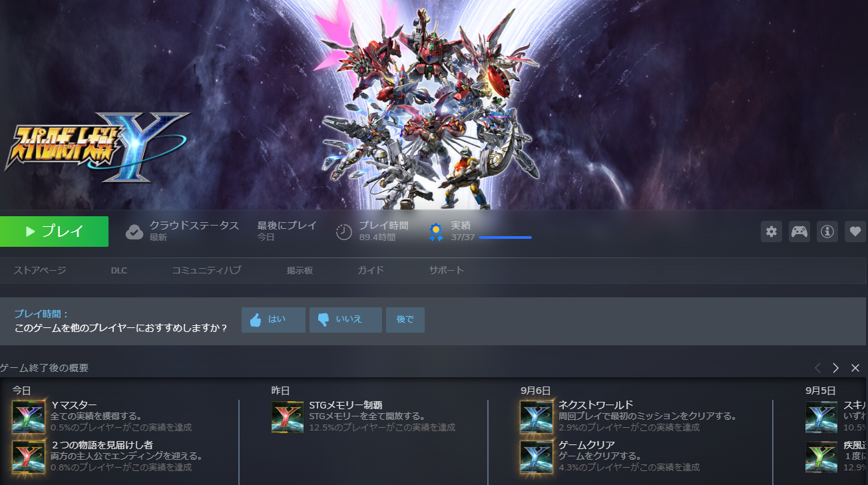This screenshot has height=485, width=868.
Task: Click the 37/37 achievements count
Action: coord(463,238)
